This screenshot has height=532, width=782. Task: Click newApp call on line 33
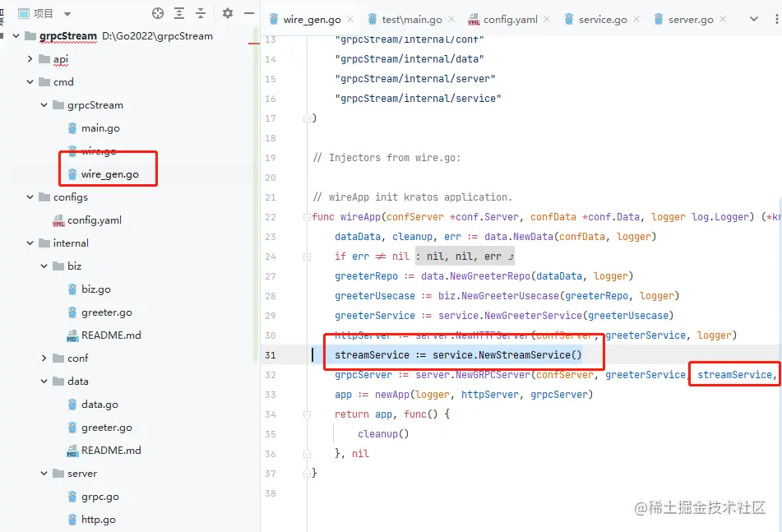coord(392,395)
